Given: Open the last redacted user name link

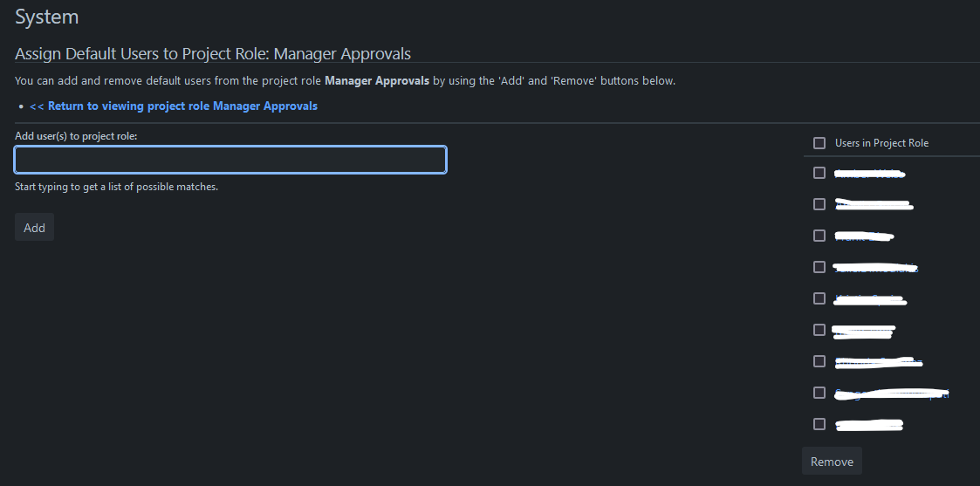Looking at the screenshot, I should [x=869, y=425].
